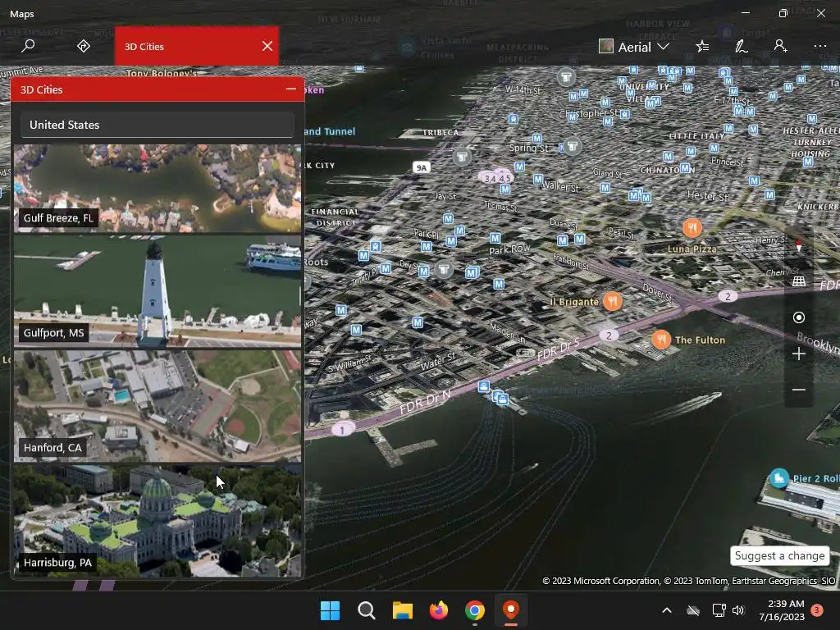Open the Windows Ink toolbar

pos(741,47)
